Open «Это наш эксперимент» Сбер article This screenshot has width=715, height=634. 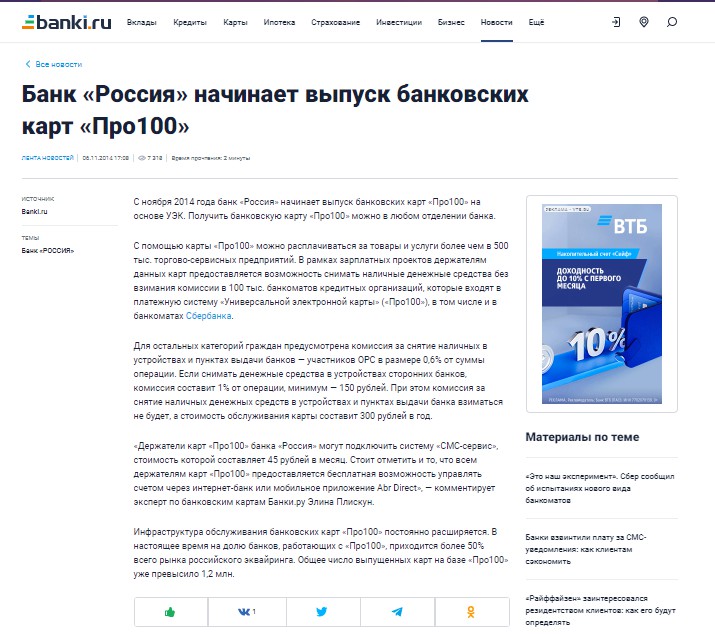pos(600,488)
